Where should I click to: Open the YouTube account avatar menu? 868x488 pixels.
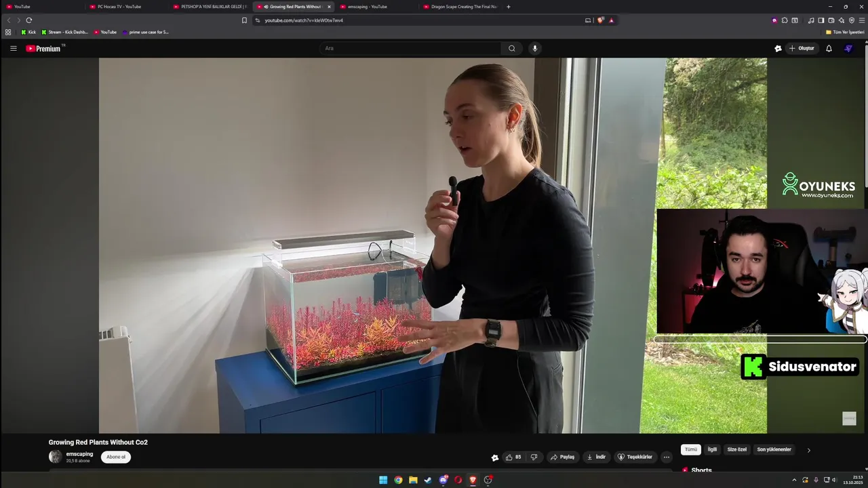pos(848,48)
